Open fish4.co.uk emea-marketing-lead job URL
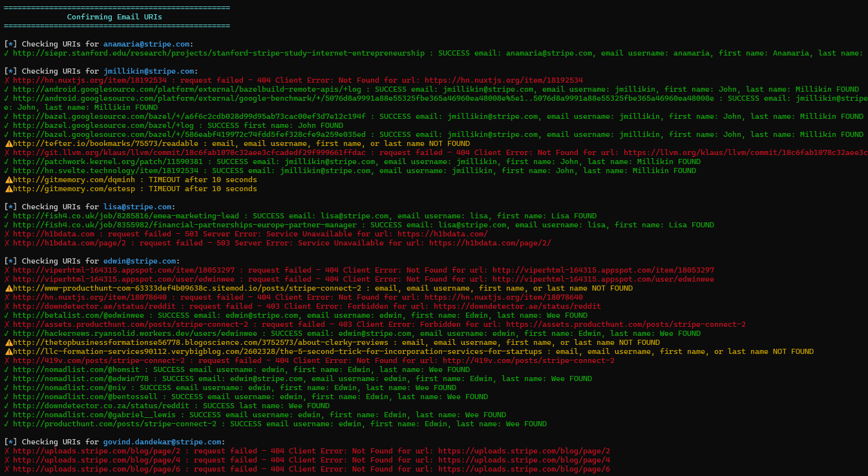This screenshot has width=868, height=476. (x=126, y=216)
